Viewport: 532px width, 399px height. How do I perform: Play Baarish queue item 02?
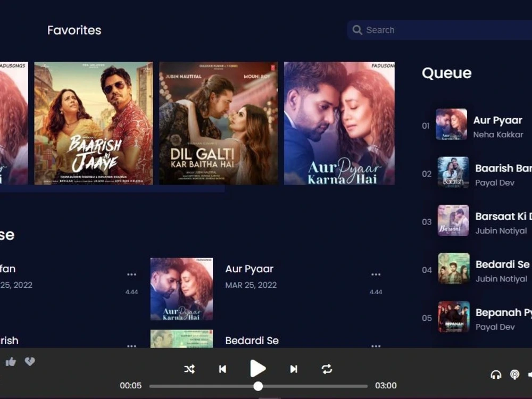tap(476, 173)
